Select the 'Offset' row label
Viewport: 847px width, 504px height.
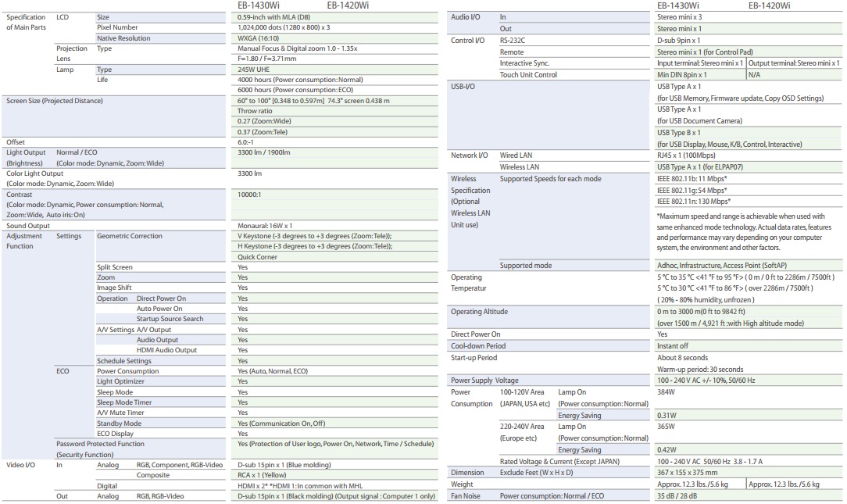click(16, 143)
